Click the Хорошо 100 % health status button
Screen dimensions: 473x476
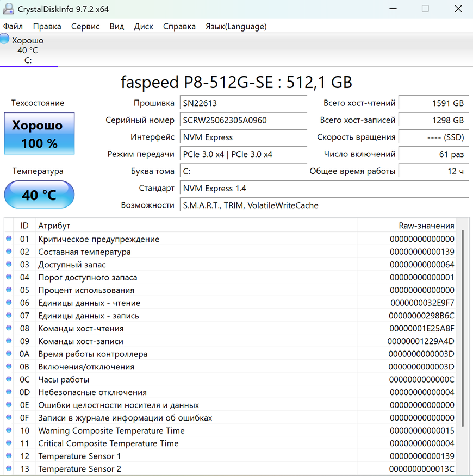click(39, 134)
